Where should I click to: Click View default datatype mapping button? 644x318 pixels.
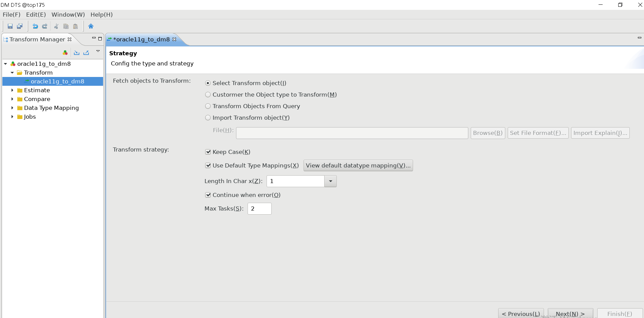[358, 165]
